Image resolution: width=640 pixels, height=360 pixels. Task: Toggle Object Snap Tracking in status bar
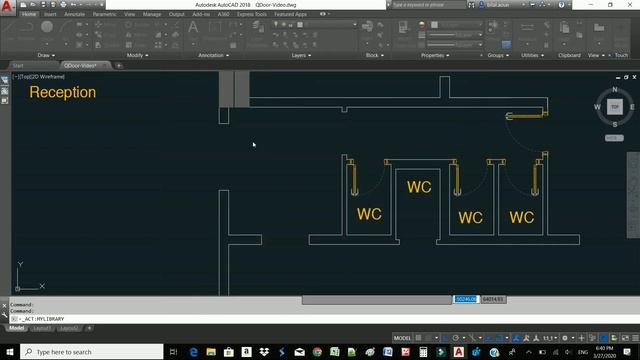point(489,338)
